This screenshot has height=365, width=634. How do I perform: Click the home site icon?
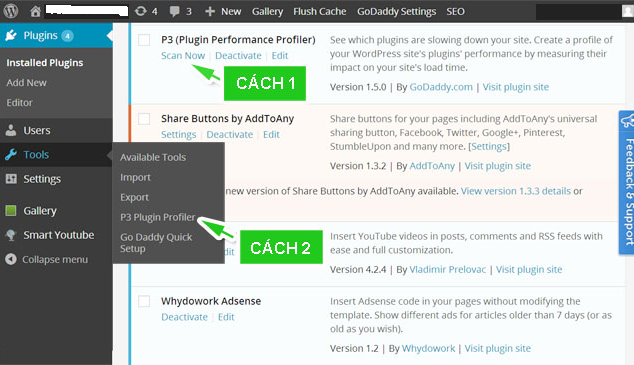coord(35,11)
